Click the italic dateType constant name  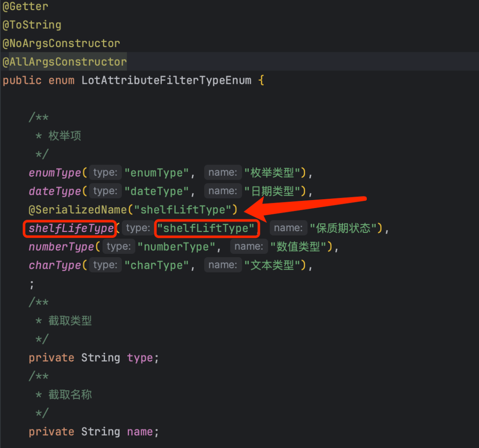coord(55,191)
